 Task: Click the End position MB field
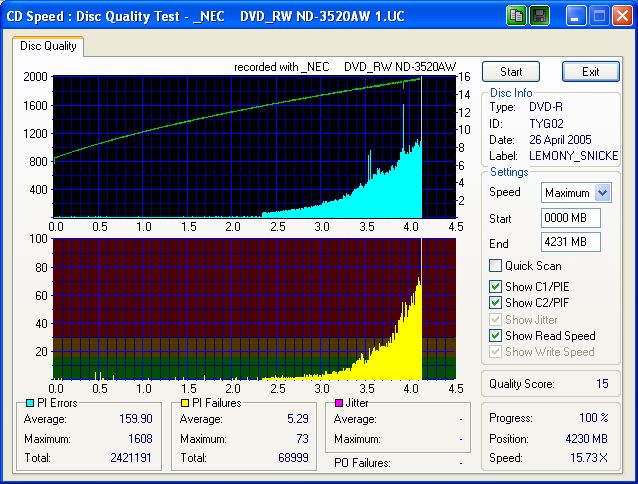[569, 243]
